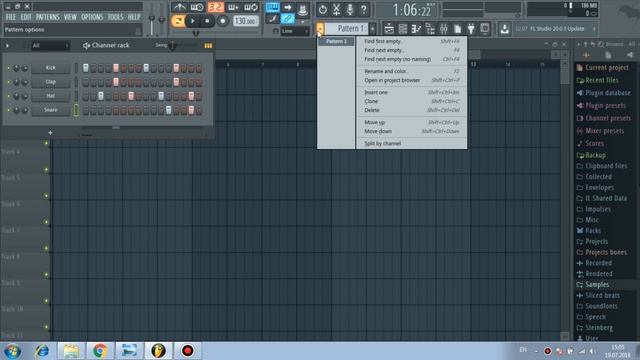The width and height of the screenshot is (640, 360).
Task: Select Pattern 1 in pattern list
Action: (x=336, y=41)
